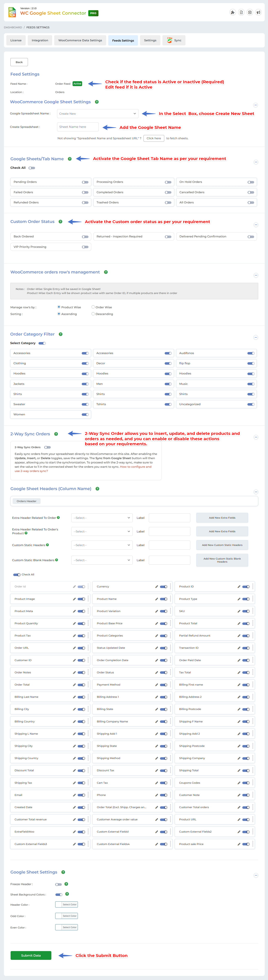Click the pencil edit icon for Product Name
The width and height of the screenshot is (268, 980).
tap(157, 599)
